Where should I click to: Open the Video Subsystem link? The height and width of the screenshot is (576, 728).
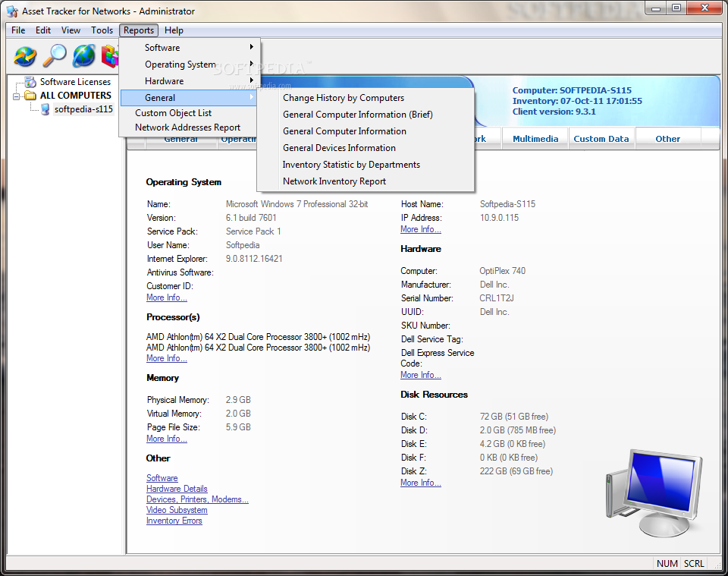coord(177,510)
